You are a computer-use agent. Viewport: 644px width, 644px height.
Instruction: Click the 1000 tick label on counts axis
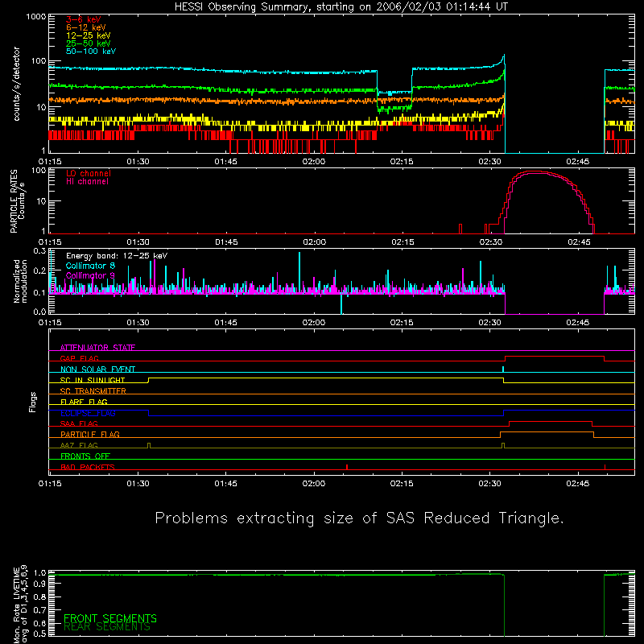click(x=35, y=17)
